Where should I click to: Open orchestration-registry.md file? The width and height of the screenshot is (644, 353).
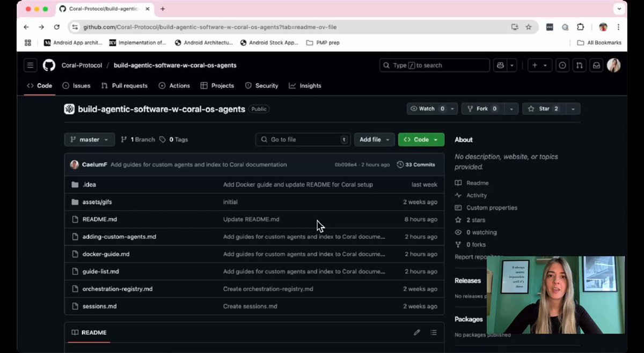(x=118, y=289)
